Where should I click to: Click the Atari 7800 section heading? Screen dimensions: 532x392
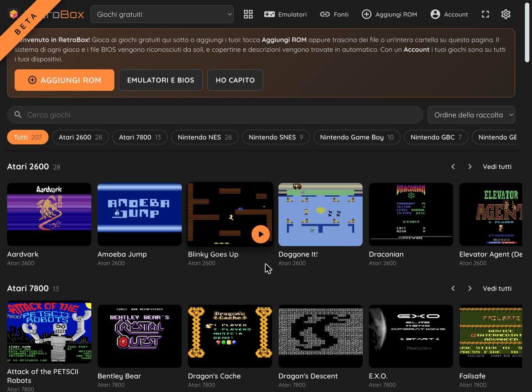(x=27, y=288)
